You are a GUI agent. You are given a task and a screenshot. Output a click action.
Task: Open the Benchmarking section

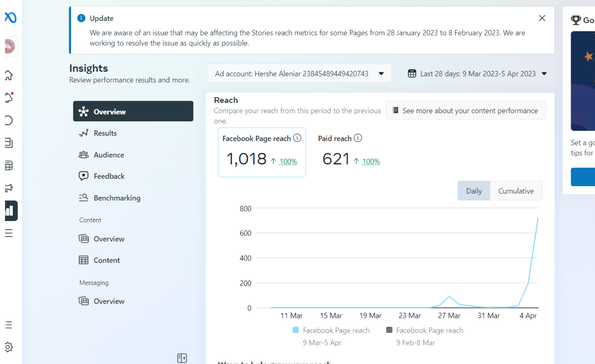click(x=117, y=198)
